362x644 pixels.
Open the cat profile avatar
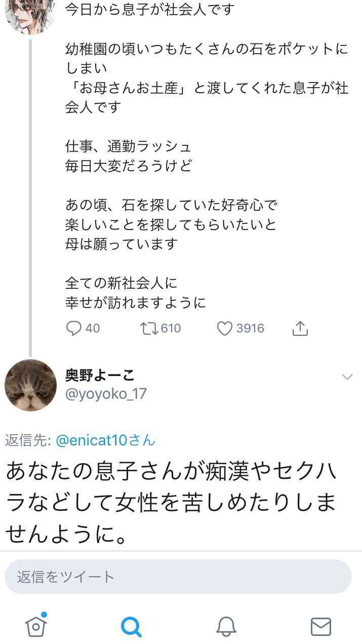point(30,385)
